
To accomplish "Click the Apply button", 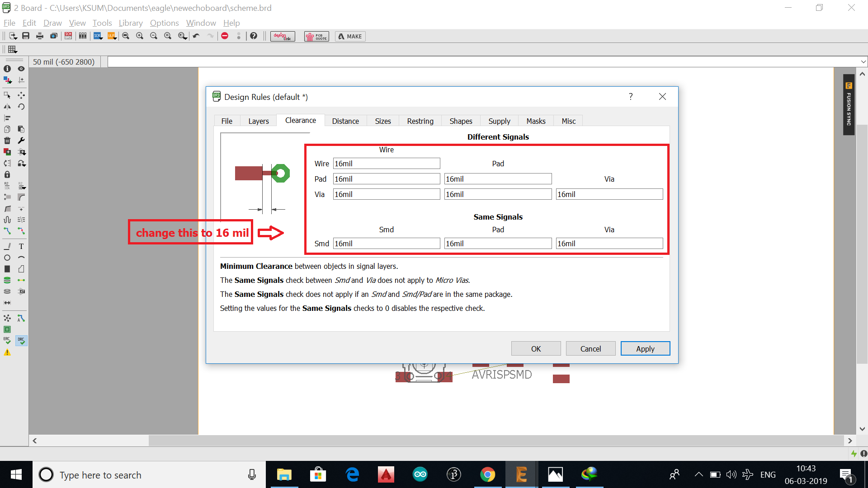I will point(645,349).
